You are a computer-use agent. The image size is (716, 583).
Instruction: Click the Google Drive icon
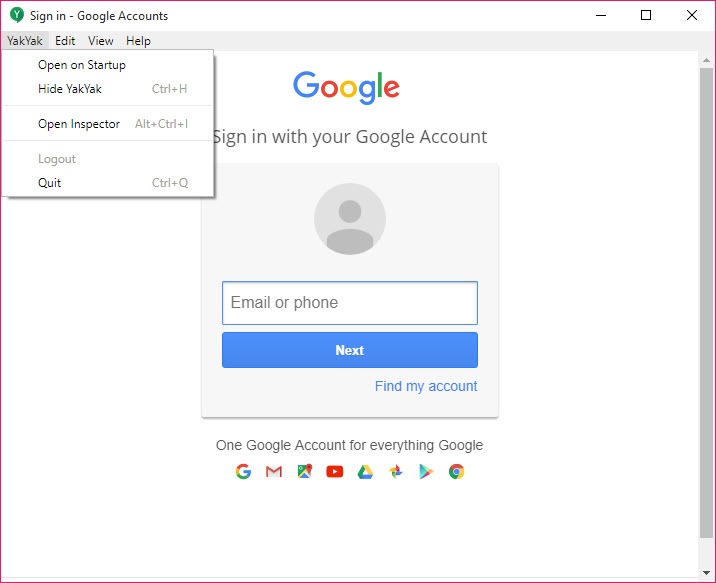[365, 471]
